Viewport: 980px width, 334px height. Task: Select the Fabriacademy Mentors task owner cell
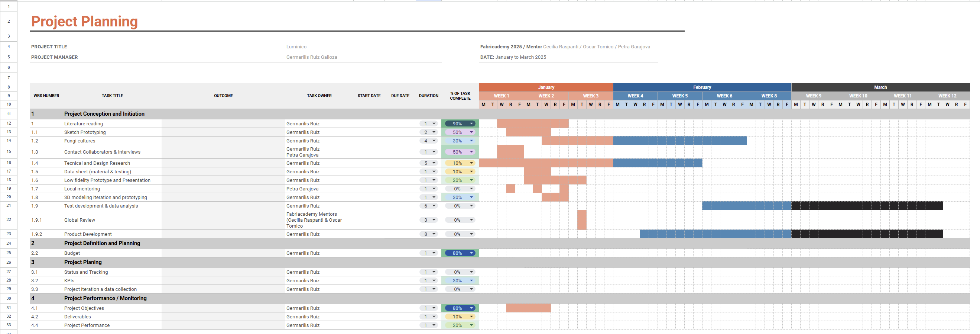tap(319, 220)
